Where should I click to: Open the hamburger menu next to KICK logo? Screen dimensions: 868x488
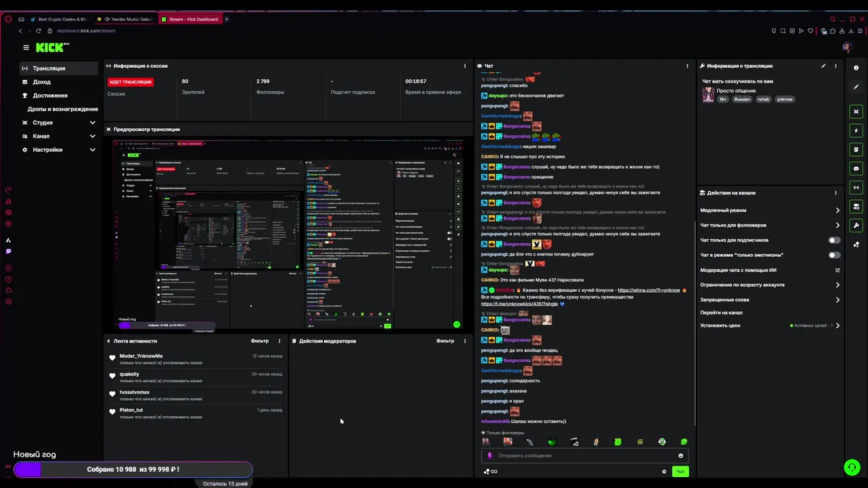26,47
